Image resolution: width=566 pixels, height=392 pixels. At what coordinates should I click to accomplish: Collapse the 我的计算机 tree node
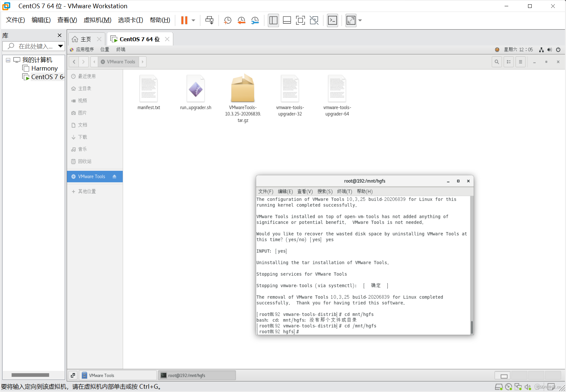click(x=8, y=60)
